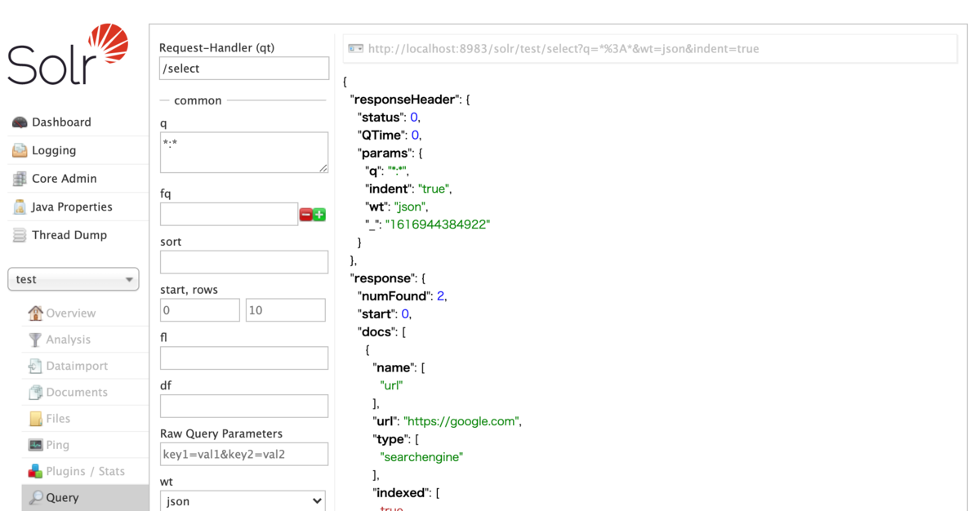Screen dimensions: 980x511
Task: Open the Files section
Action: pyautogui.click(x=58, y=419)
